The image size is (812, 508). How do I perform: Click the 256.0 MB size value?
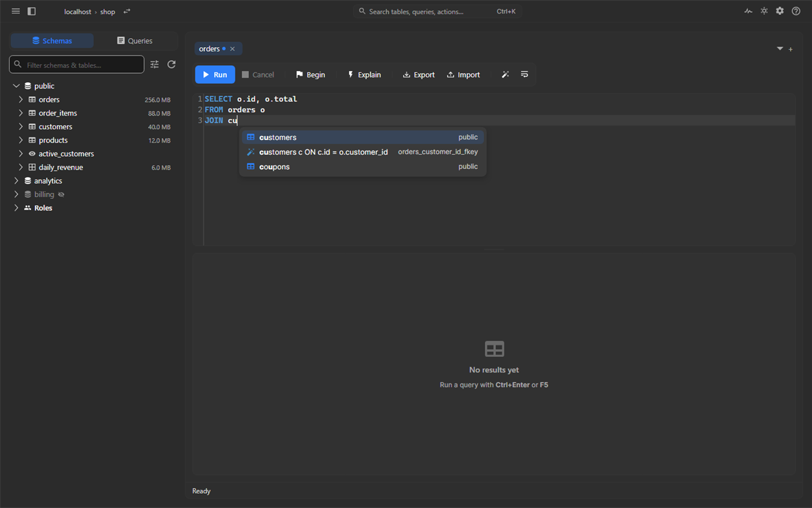[x=157, y=100]
